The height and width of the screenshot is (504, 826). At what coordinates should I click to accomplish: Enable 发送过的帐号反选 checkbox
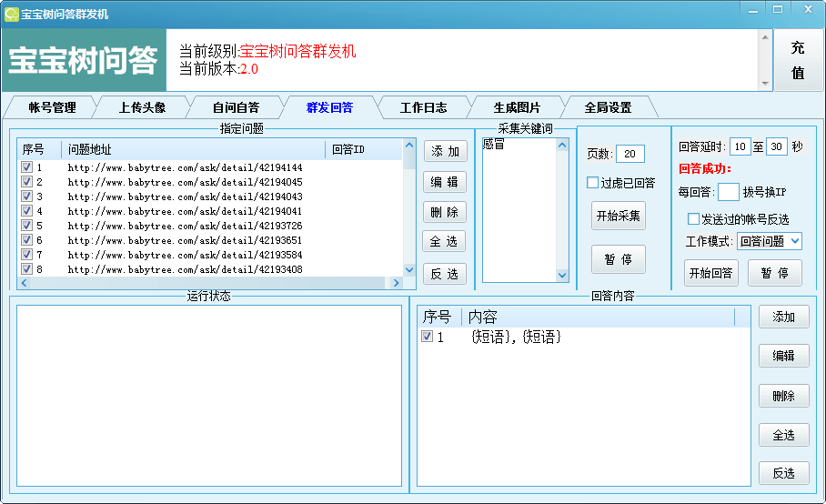click(694, 218)
